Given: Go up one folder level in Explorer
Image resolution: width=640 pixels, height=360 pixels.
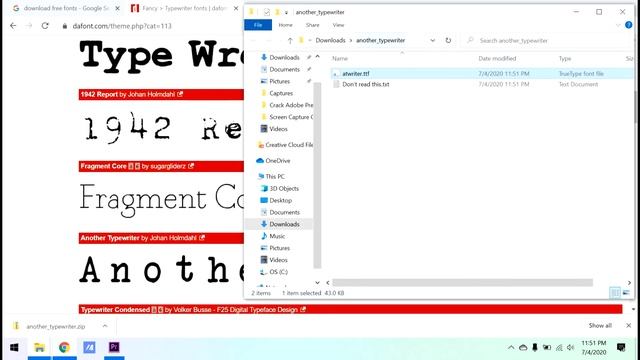Looking at the screenshot, I should [x=290, y=40].
